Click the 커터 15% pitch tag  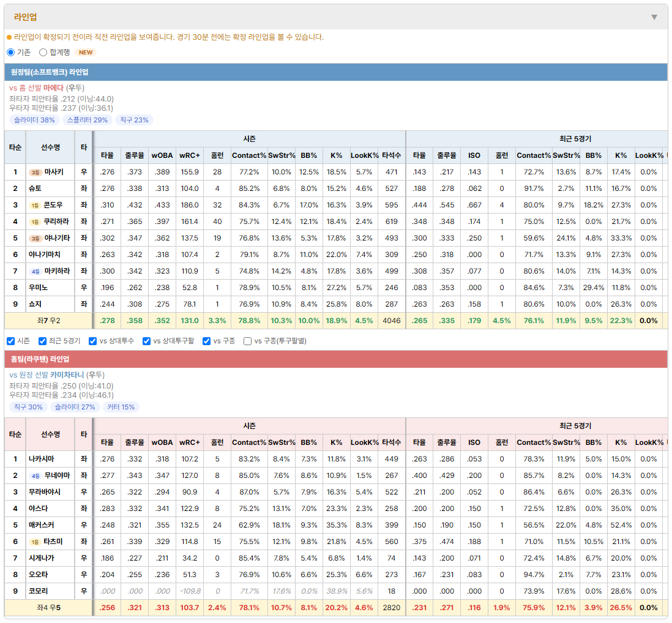(x=121, y=407)
